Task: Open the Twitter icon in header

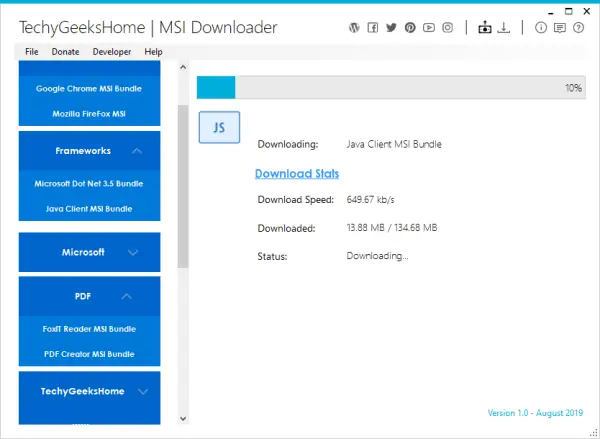Action: [x=391, y=28]
